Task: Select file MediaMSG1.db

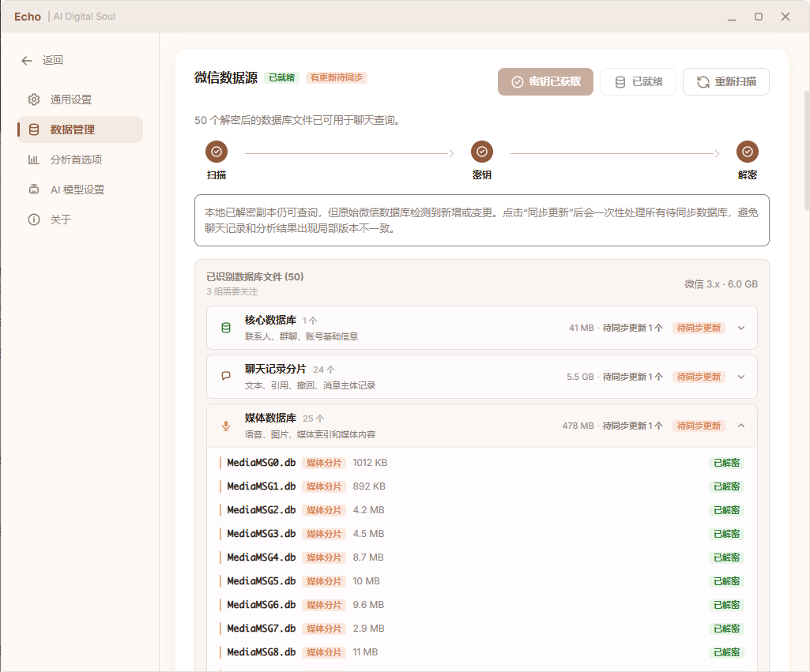Action: coord(481,486)
